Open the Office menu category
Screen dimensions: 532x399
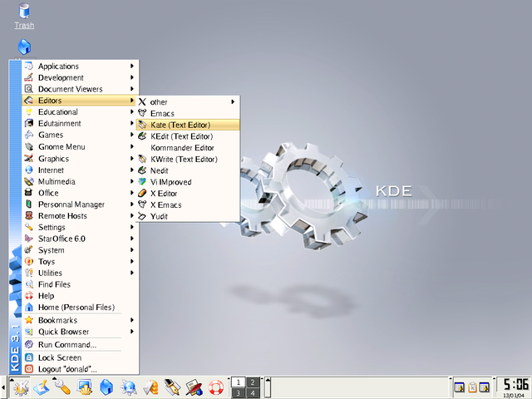(x=80, y=193)
